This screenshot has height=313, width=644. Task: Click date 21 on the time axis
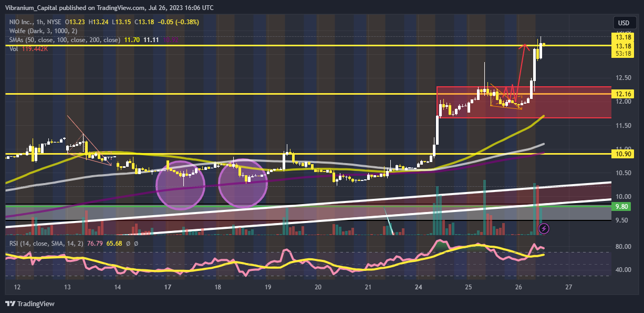368,287
